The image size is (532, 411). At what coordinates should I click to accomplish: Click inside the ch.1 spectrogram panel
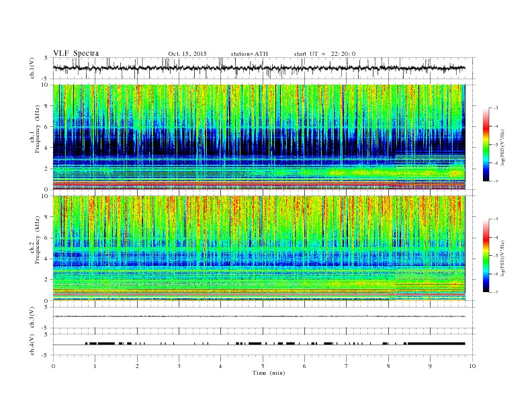click(259, 137)
